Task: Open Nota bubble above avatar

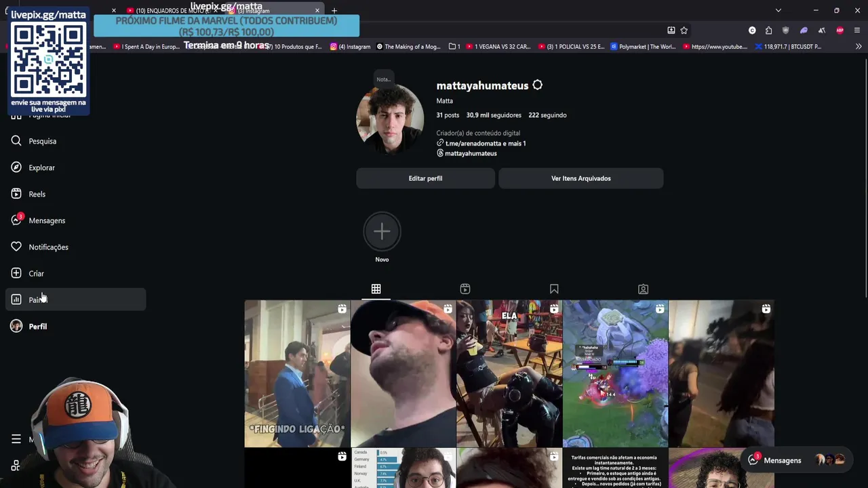Action: click(x=383, y=79)
